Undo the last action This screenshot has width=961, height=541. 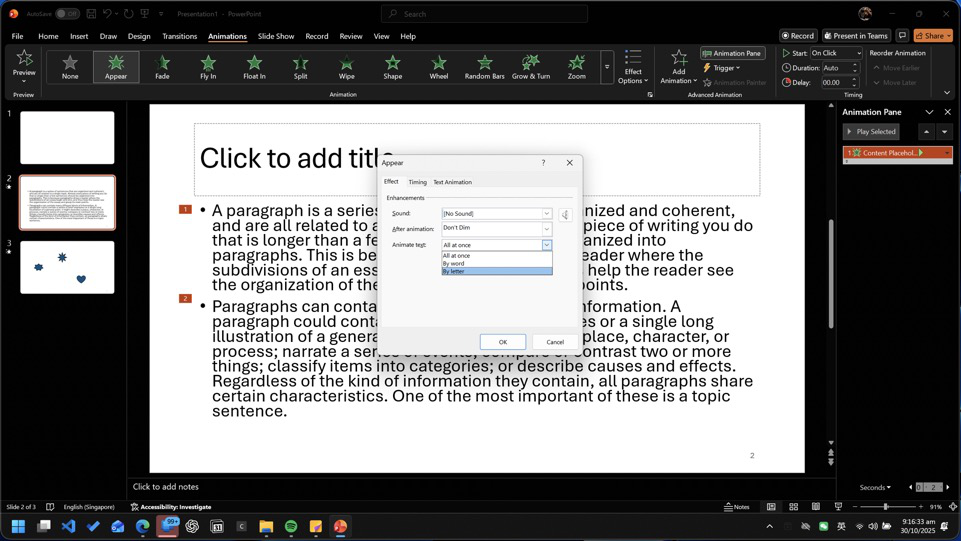(x=107, y=13)
